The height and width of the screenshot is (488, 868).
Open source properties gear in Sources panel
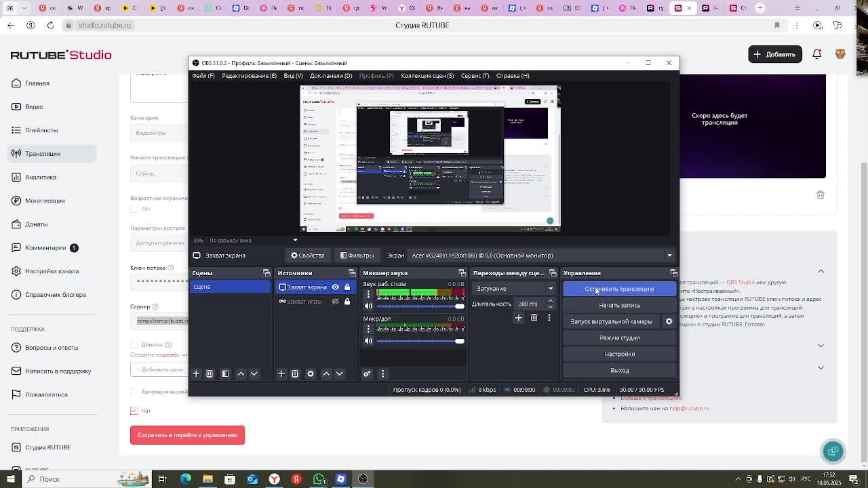click(x=311, y=373)
